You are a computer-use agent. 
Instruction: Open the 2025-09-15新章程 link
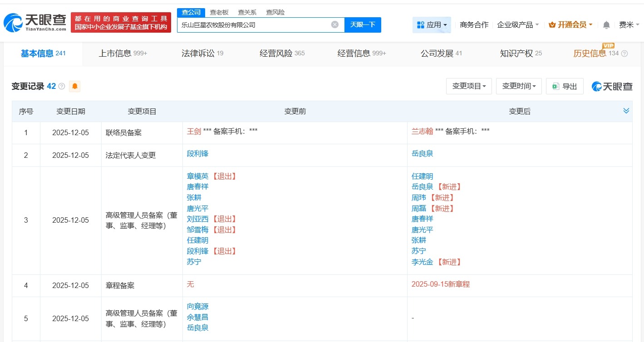[x=440, y=284]
